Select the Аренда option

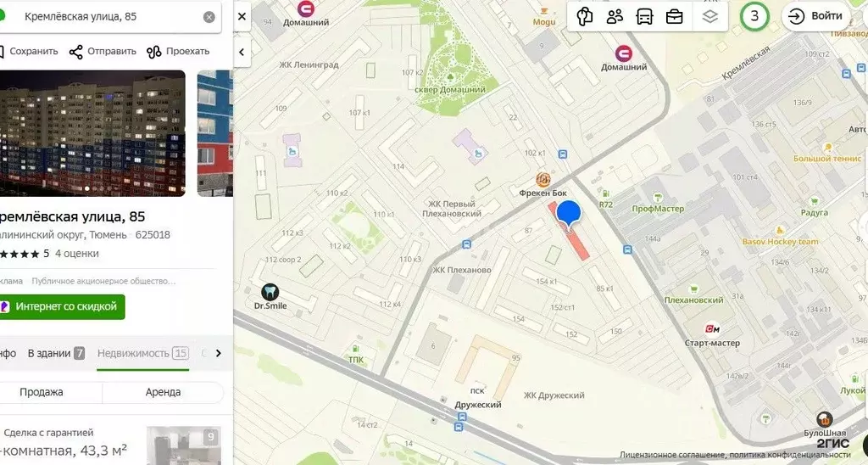pos(163,392)
